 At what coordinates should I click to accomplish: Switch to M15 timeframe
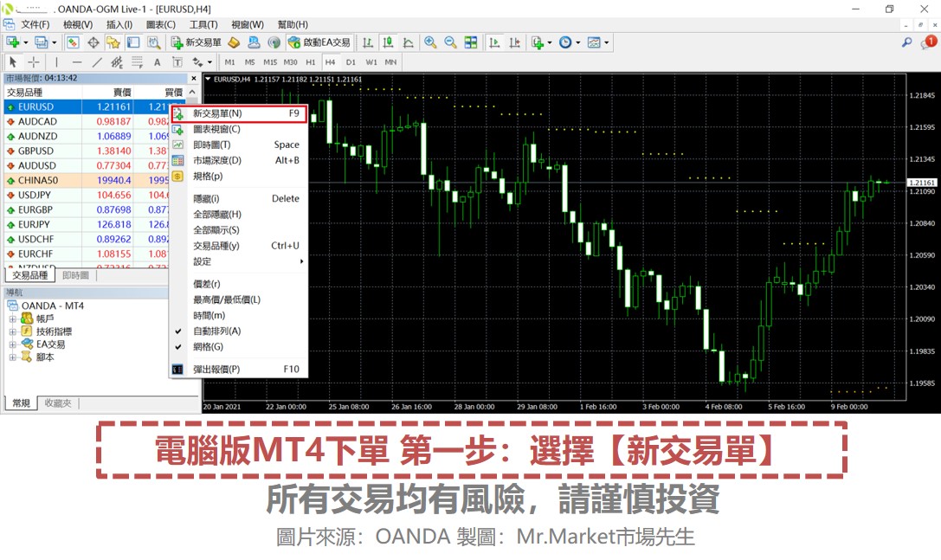click(x=270, y=61)
